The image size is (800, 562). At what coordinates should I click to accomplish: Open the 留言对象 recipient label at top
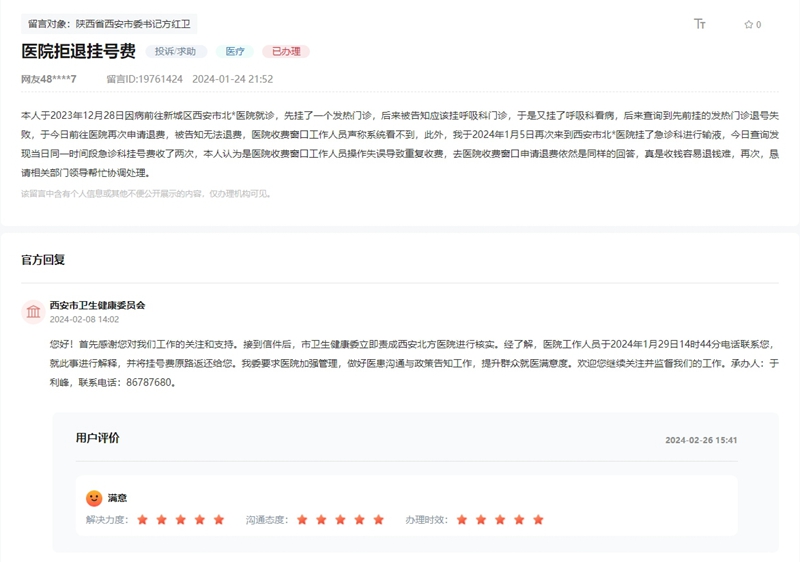click(108, 23)
